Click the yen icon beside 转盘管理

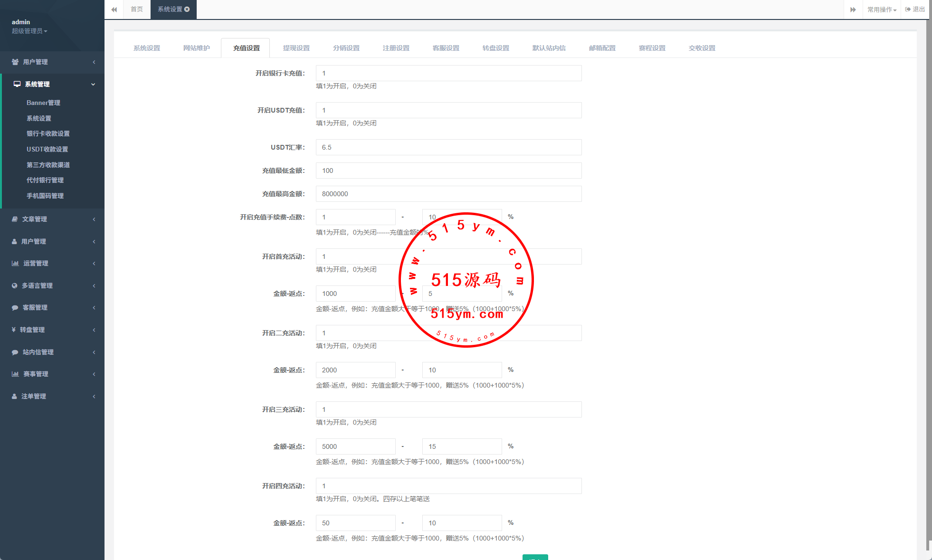[x=14, y=330]
